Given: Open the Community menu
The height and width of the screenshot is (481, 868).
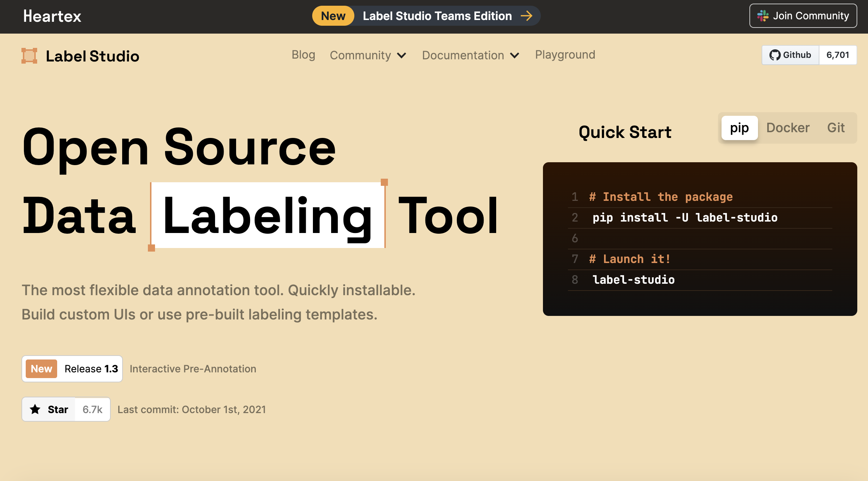Looking at the screenshot, I should [360, 55].
